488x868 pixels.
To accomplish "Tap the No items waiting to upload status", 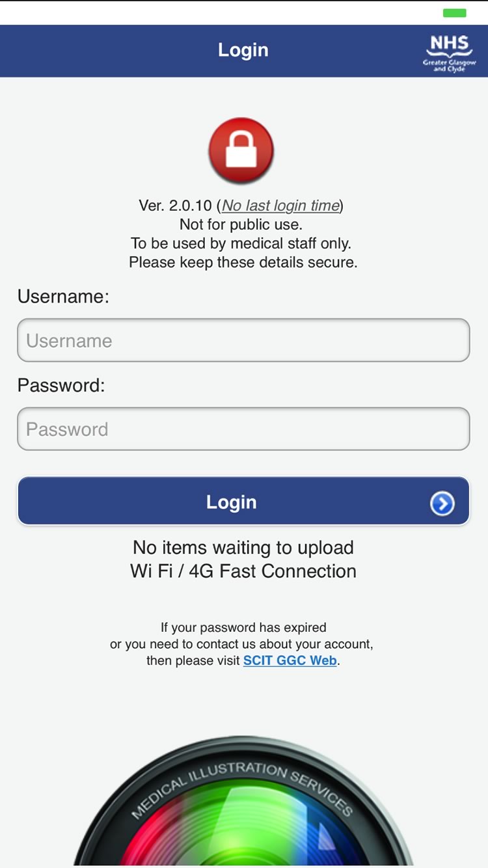I will coord(243,547).
